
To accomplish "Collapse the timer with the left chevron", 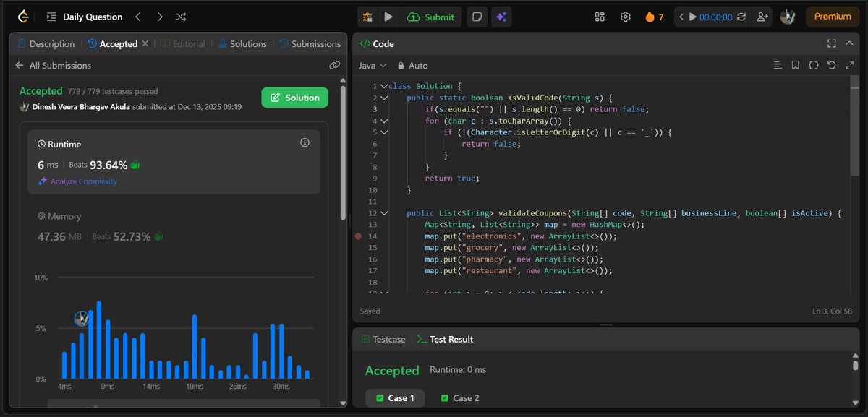I will tap(681, 17).
